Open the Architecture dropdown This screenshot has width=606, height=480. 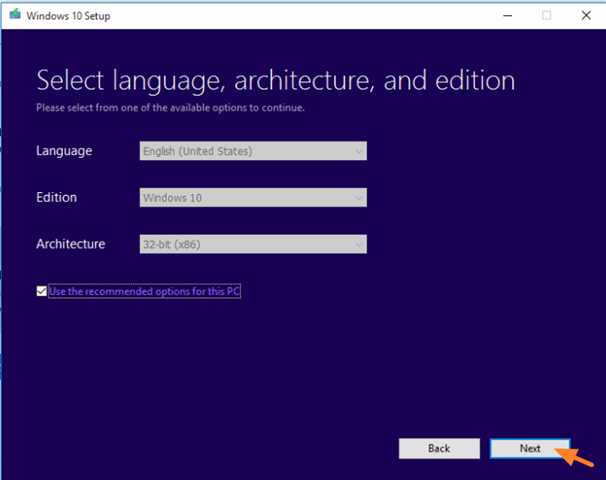(253, 244)
